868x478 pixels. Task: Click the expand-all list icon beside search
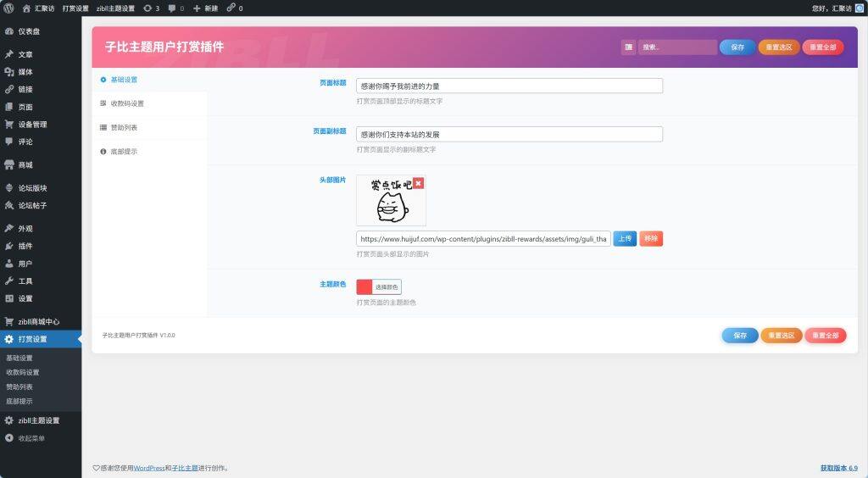[x=628, y=47]
